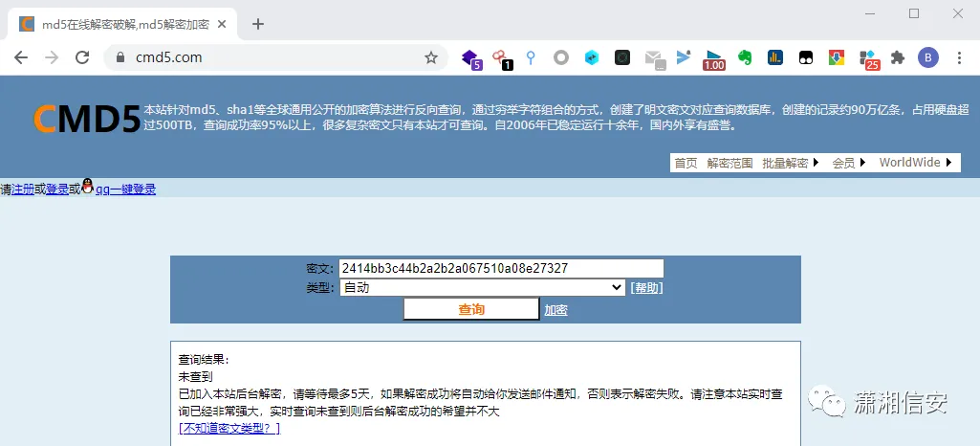Select the md5在线解密破解 browser tab
This screenshot has height=446, width=980.
(x=121, y=24)
